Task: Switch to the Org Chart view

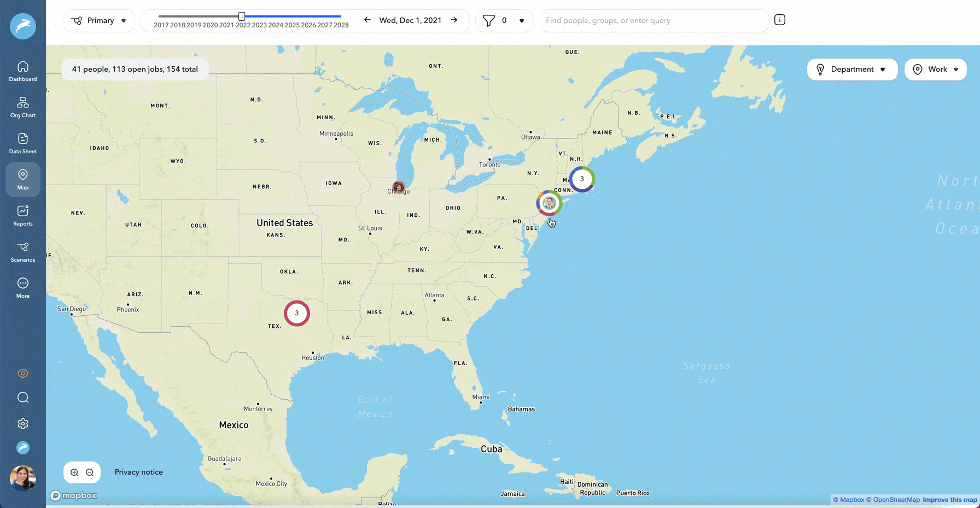Action: pyautogui.click(x=22, y=106)
